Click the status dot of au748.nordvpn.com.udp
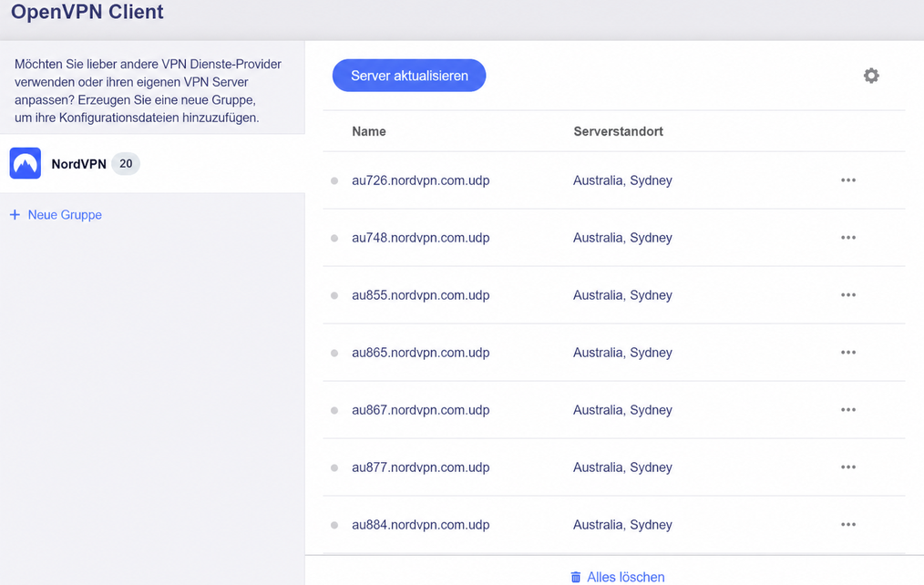This screenshot has height=585, width=924. pyautogui.click(x=334, y=238)
